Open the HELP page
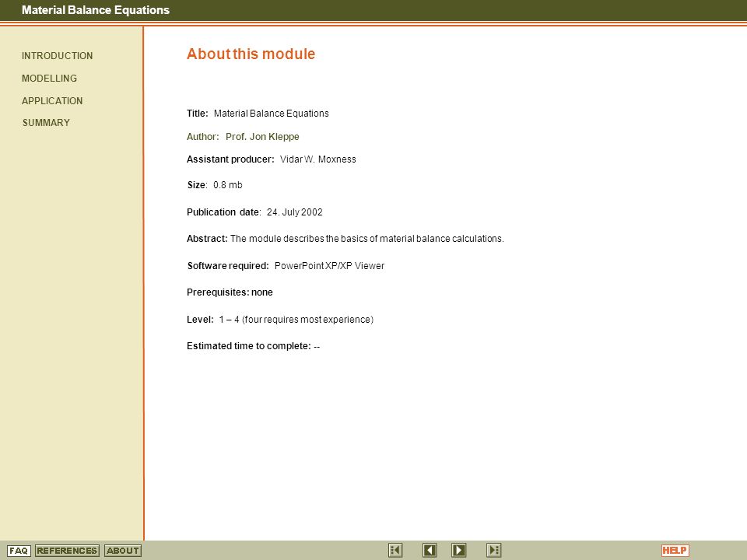The width and height of the screenshot is (747, 560). click(675, 551)
